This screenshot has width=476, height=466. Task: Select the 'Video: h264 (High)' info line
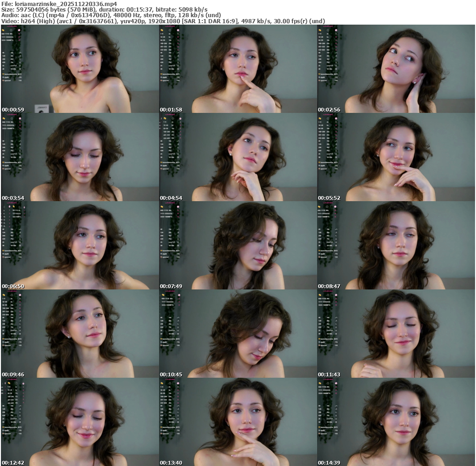(x=163, y=21)
